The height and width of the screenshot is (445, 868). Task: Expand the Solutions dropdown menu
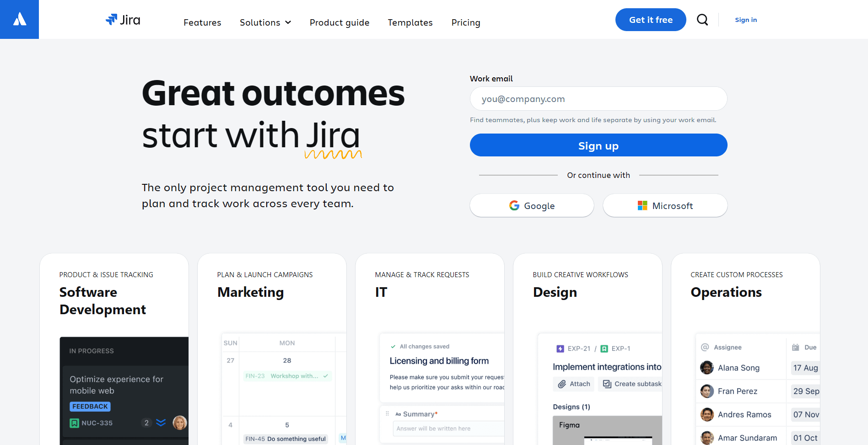[265, 22]
